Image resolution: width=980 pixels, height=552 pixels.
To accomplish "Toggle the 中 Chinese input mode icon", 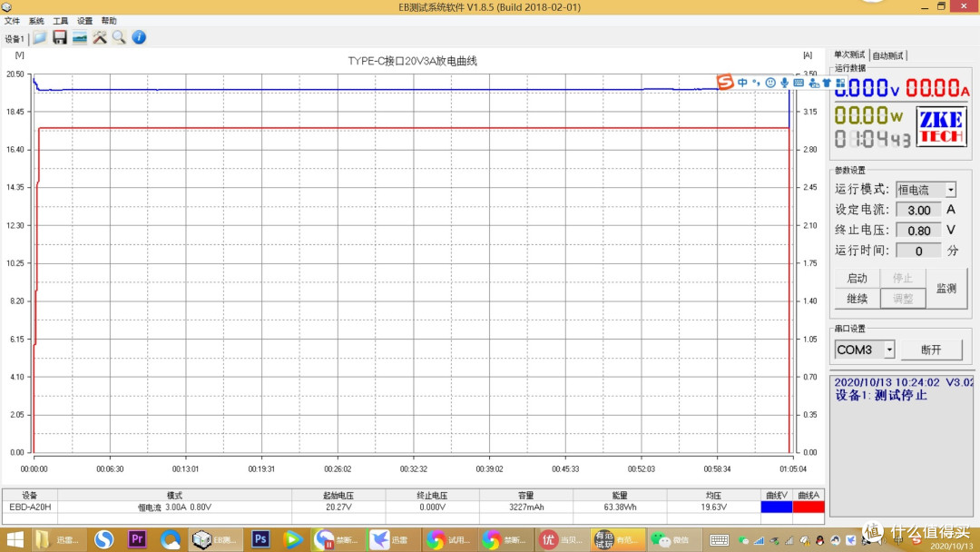I will coord(742,83).
